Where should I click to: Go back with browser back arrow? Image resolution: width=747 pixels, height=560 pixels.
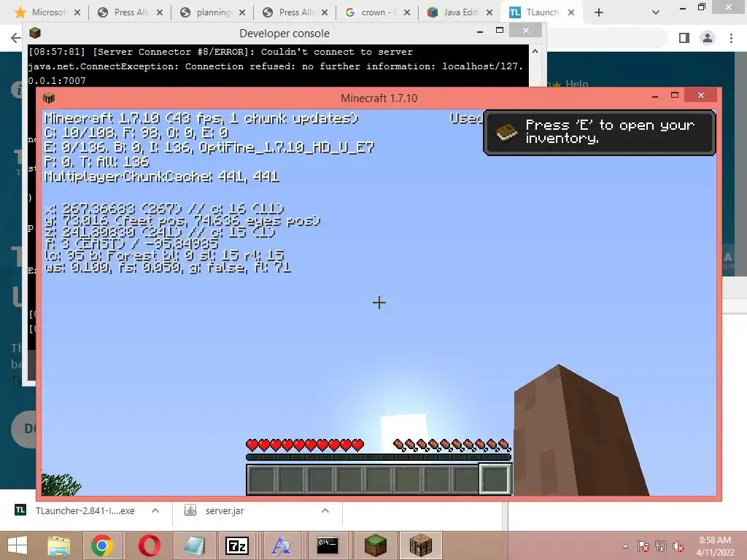point(15,38)
